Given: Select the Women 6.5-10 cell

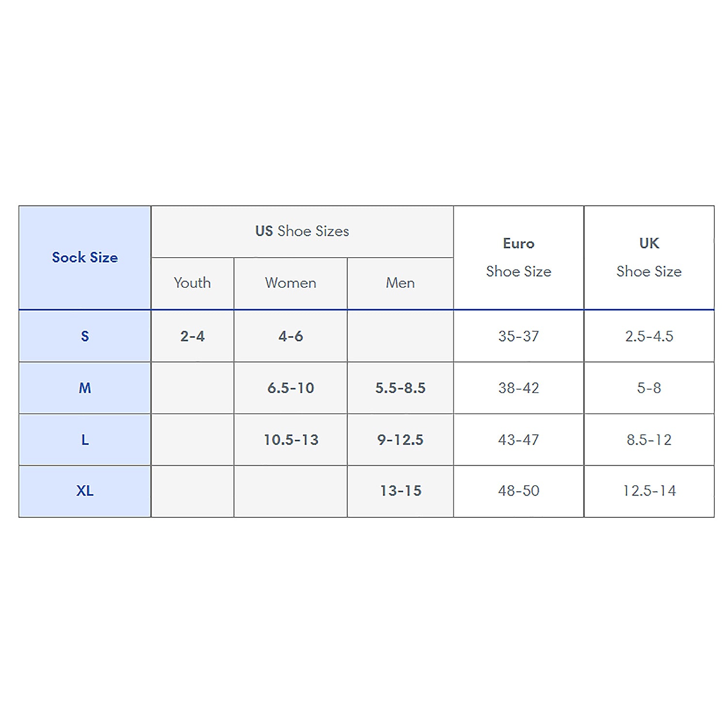Looking at the screenshot, I should click(x=291, y=388).
